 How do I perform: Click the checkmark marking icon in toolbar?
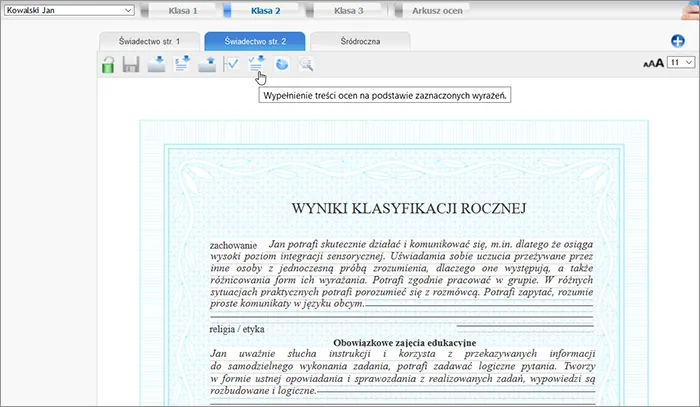point(232,65)
